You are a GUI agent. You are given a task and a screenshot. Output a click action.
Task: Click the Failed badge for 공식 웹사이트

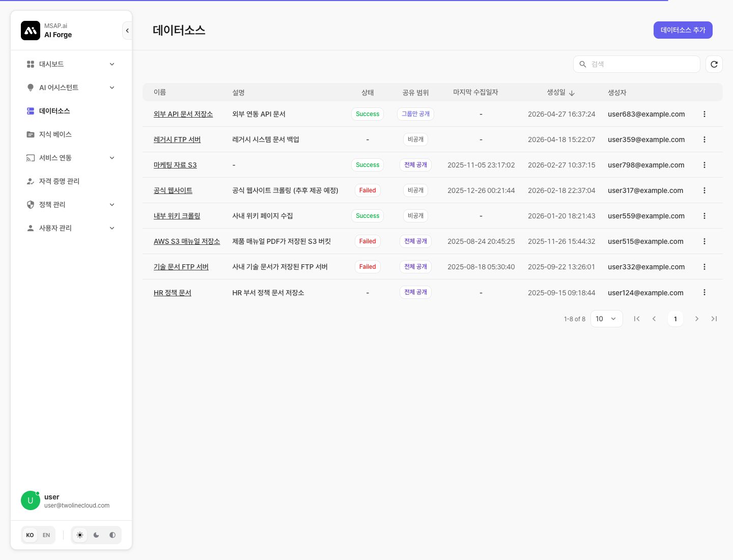tap(368, 190)
